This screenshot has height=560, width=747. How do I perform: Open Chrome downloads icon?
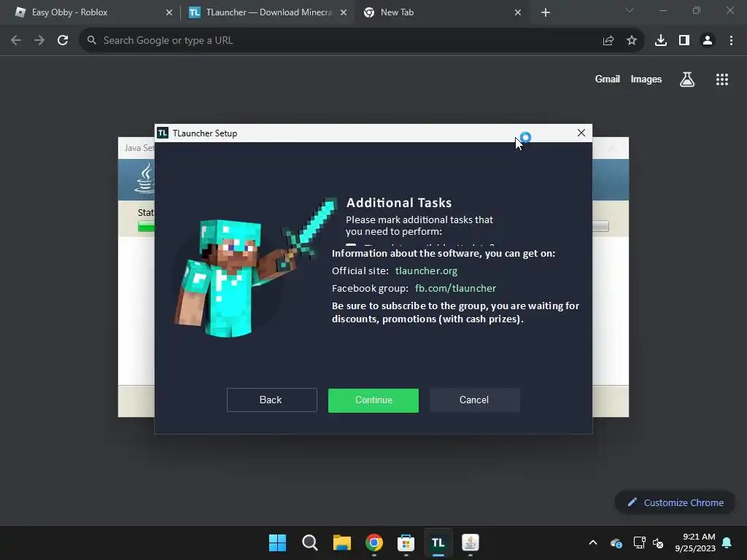661,41
